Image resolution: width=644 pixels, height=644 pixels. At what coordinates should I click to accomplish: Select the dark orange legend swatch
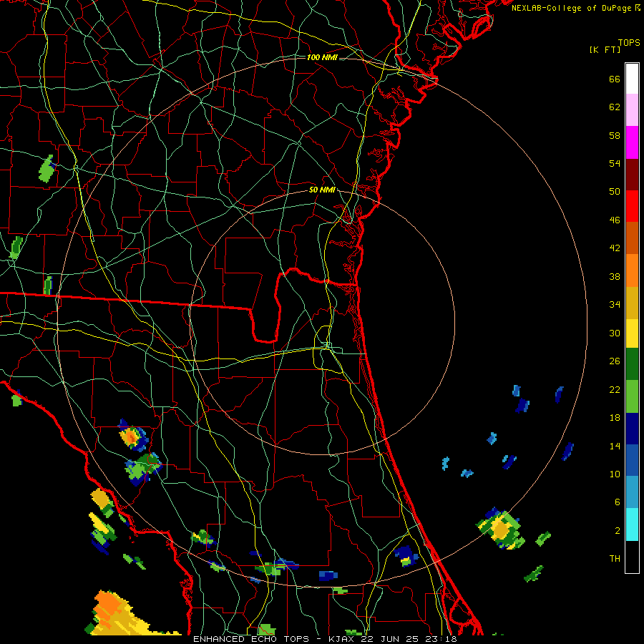tap(632, 238)
